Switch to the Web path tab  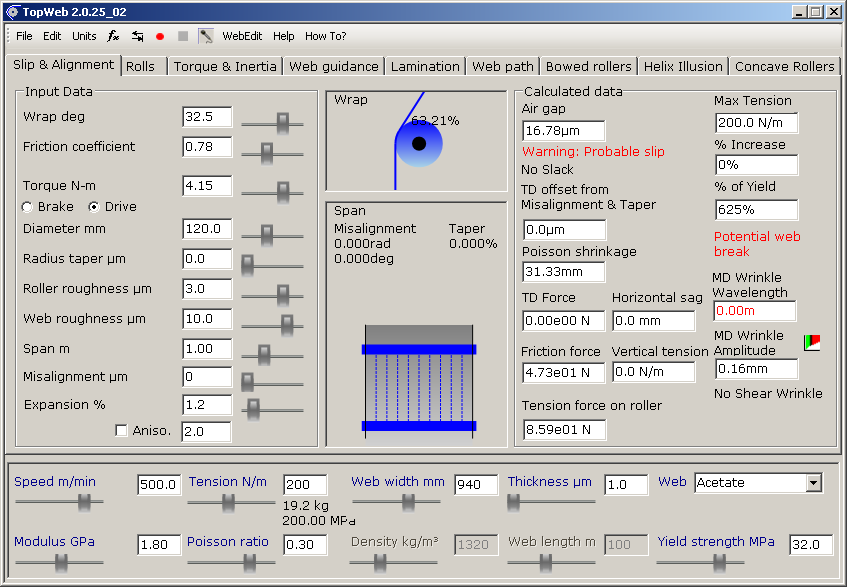[503, 66]
